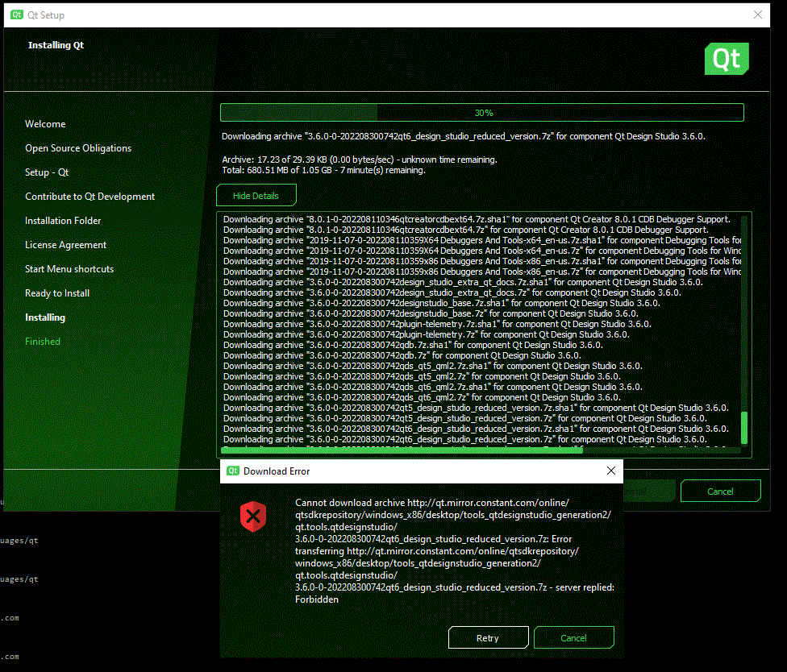The image size is (787, 672).
Task: Click the 'Cannot download archive' error message
Action: (454, 551)
